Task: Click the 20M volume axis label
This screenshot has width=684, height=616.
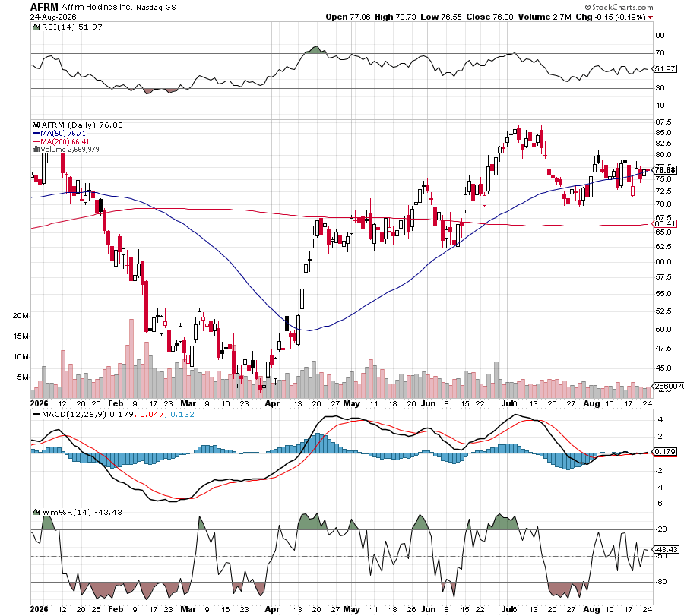Action: pyautogui.click(x=21, y=316)
